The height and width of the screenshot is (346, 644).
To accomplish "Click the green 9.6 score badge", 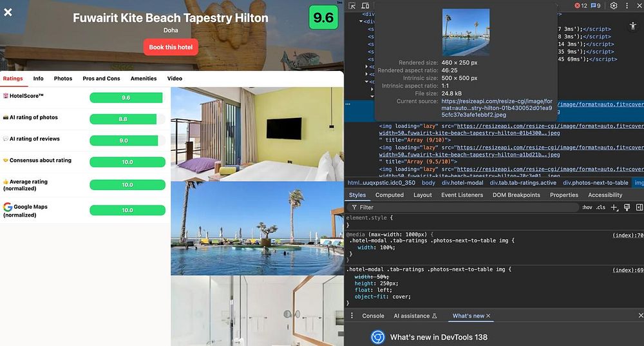I will (323, 17).
